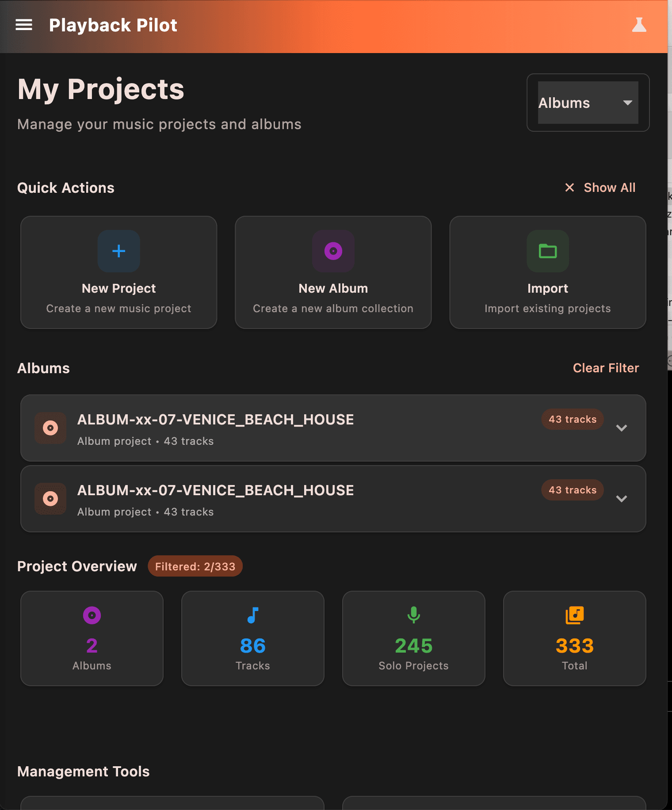Click the album art icon beside first VENICE_BEACH_HOUSE entry
This screenshot has height=810, width=672.
click(50, 428)
